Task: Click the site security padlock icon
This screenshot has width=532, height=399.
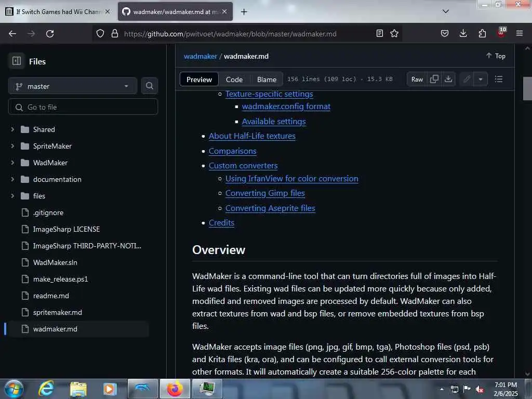Action: pos(115,33)
